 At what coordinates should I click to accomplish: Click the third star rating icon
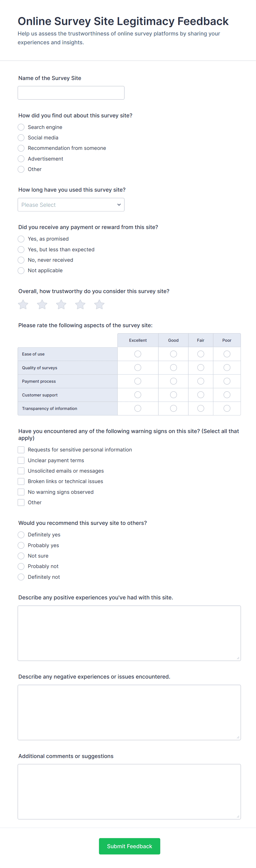[61, 305]
